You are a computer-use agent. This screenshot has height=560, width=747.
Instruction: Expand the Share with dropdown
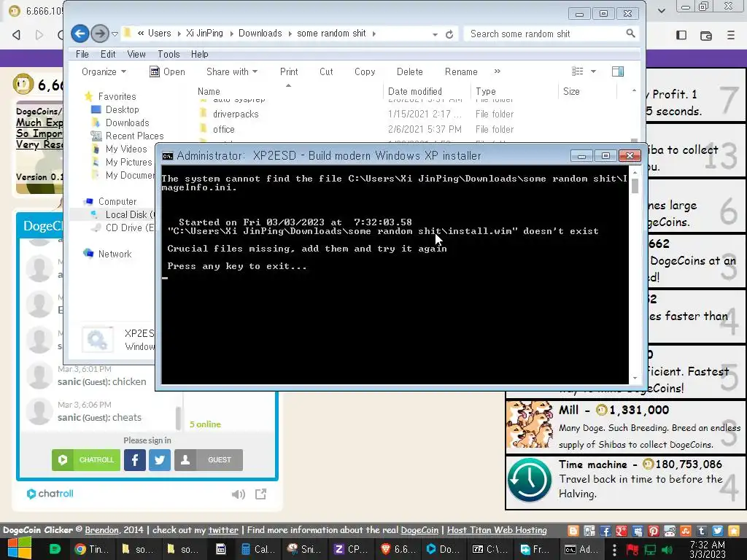click(232, 72)
